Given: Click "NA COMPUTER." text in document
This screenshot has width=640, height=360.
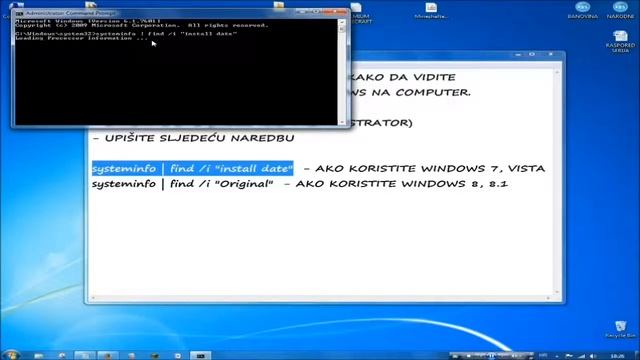Looking at the screenshot, I should pos(421,93).
